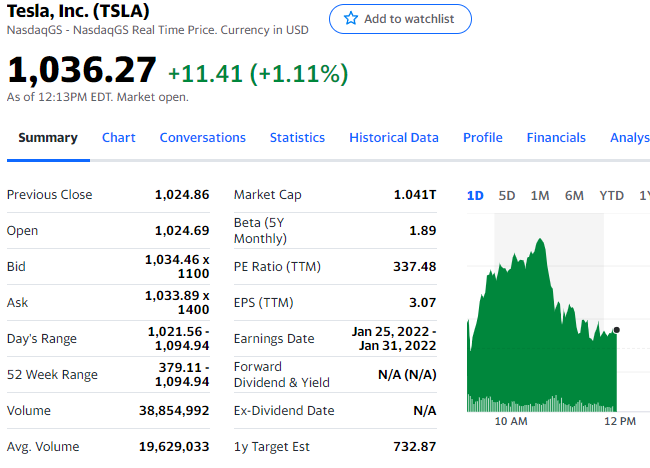Open the Financials tab

click(x=556, y=138)
